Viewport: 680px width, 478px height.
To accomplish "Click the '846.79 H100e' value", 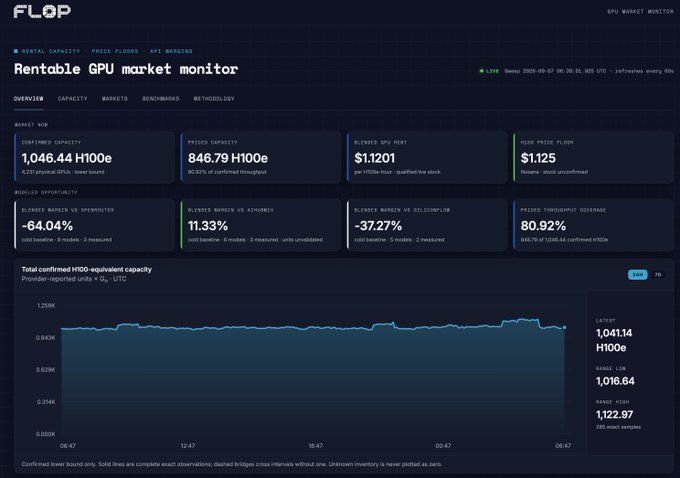I will (x=228, y=158).
